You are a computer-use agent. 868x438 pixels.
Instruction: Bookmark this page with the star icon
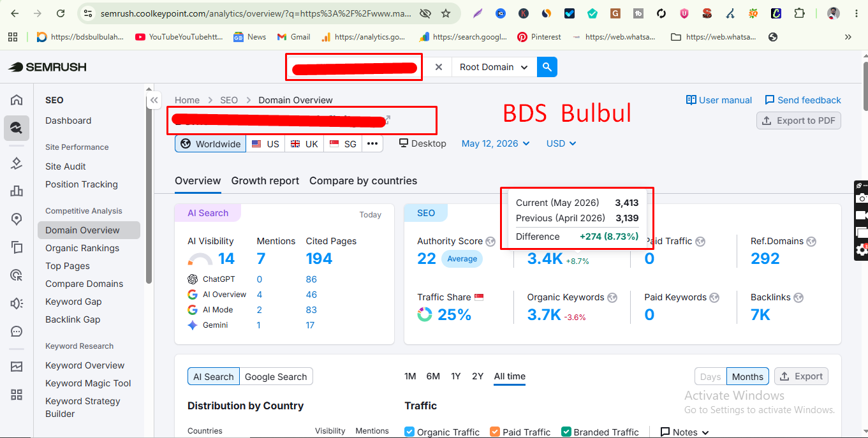tap(446, 13)
